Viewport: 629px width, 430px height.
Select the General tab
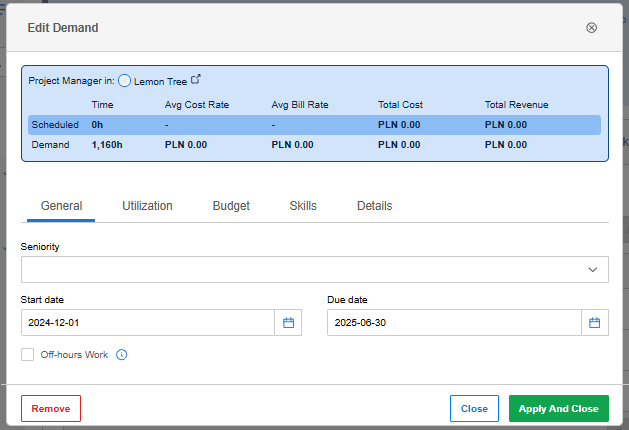tap(61, 206)
